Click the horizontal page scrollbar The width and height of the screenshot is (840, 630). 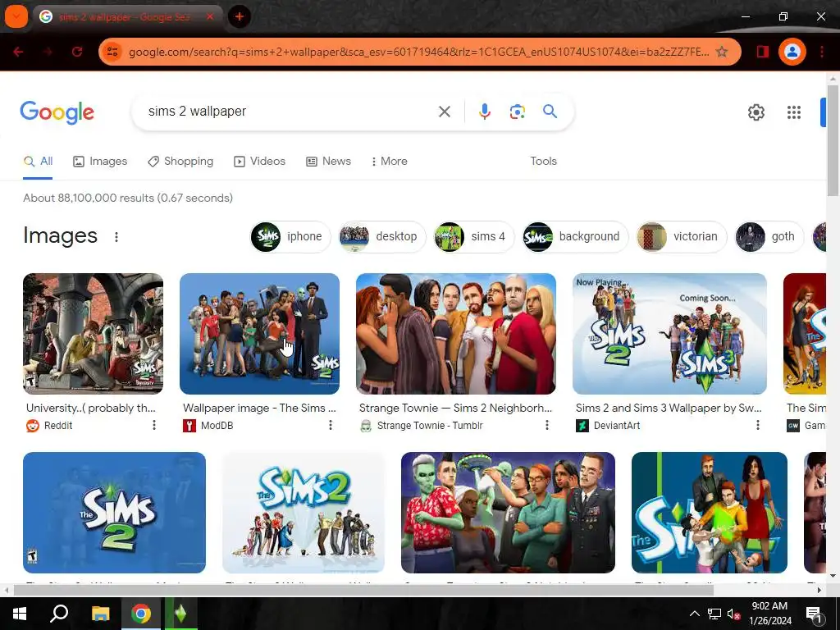click(x=363, y=590)
